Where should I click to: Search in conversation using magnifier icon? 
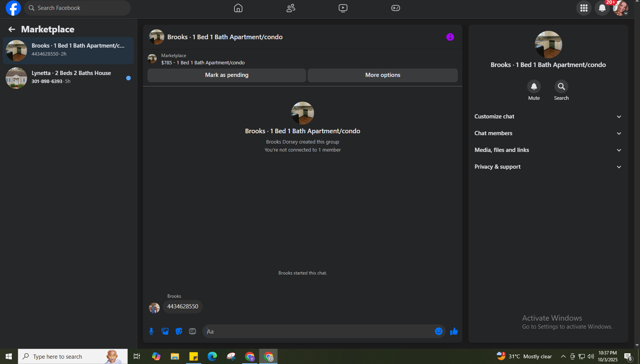coord(561,87)
